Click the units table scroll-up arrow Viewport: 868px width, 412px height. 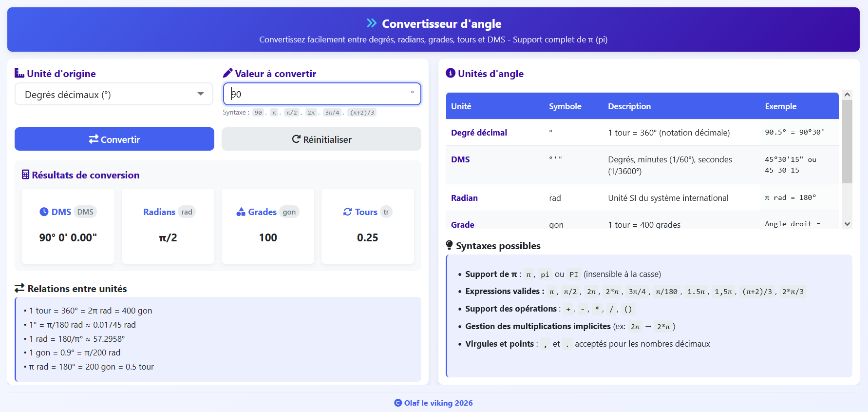pyautogui.click(x=847, y=95)
